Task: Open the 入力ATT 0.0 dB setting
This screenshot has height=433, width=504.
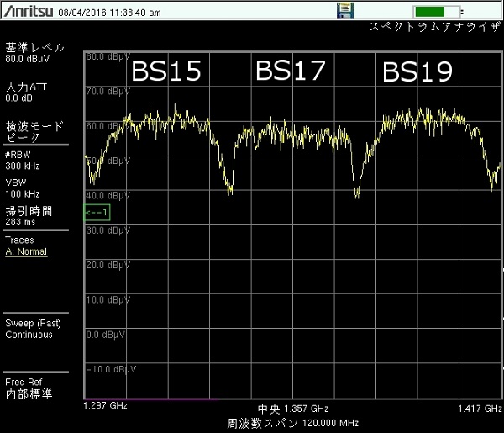Action: point(26,92)
